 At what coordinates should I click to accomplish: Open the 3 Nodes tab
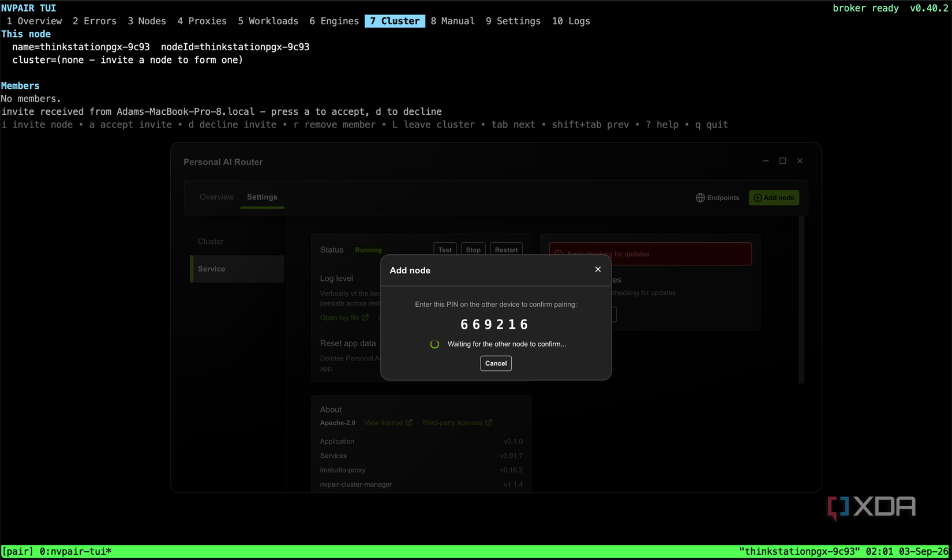[147, 21]
